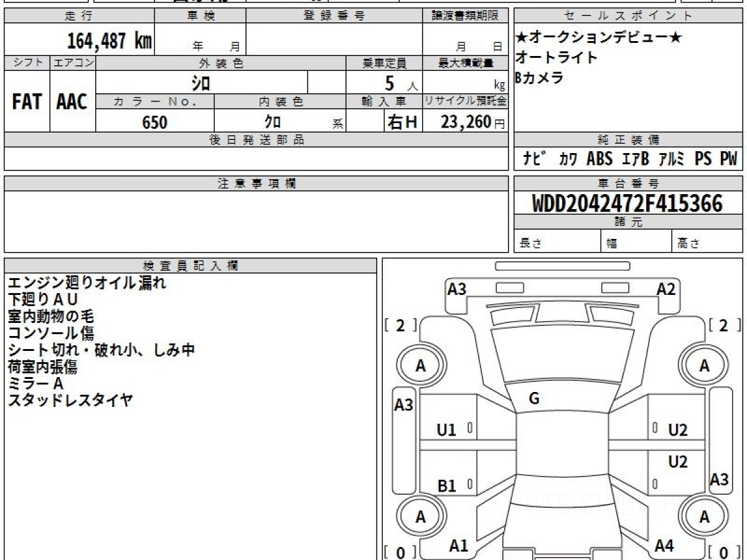This screenshot has height=560, width=747.
Task: Click the 高さ dimension cell
Action: (707, 241)
